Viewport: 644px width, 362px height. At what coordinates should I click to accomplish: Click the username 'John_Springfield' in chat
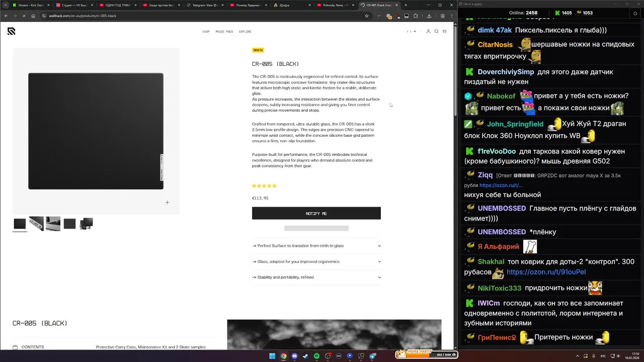pyautogui.click(x=515, y=124)
